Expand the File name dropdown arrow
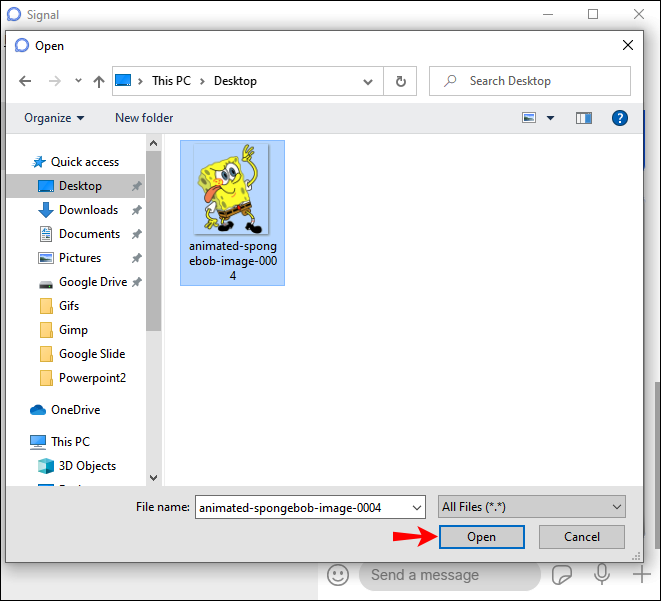 (416, 507)
